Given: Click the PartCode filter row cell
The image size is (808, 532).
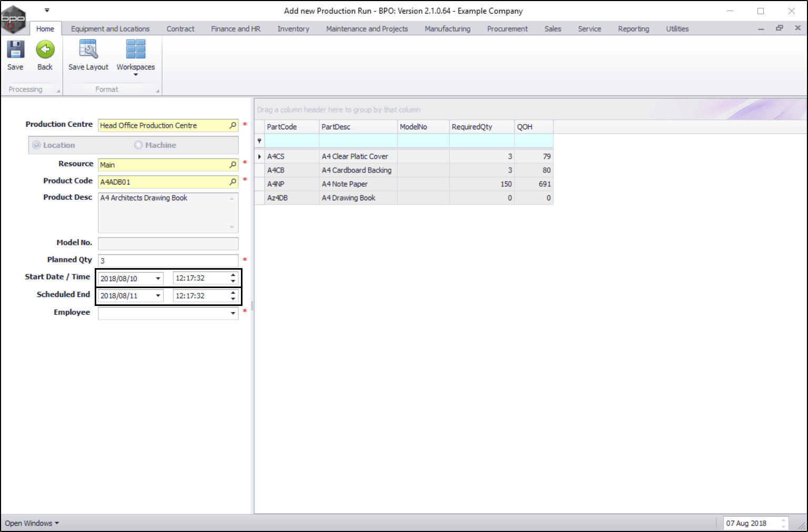Looking at the screenshot, I should (x=292, y=141).
